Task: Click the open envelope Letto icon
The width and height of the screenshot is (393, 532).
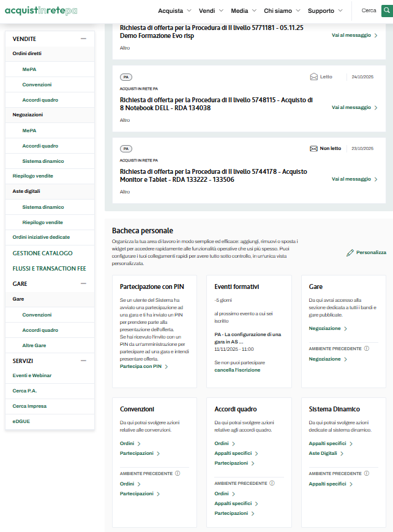Action: tap(314, 77)
